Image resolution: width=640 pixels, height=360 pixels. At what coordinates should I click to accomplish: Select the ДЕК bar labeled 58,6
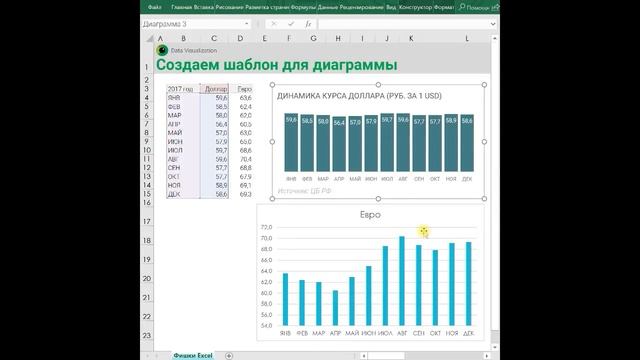pyautogui.click(x=467, y=143)
